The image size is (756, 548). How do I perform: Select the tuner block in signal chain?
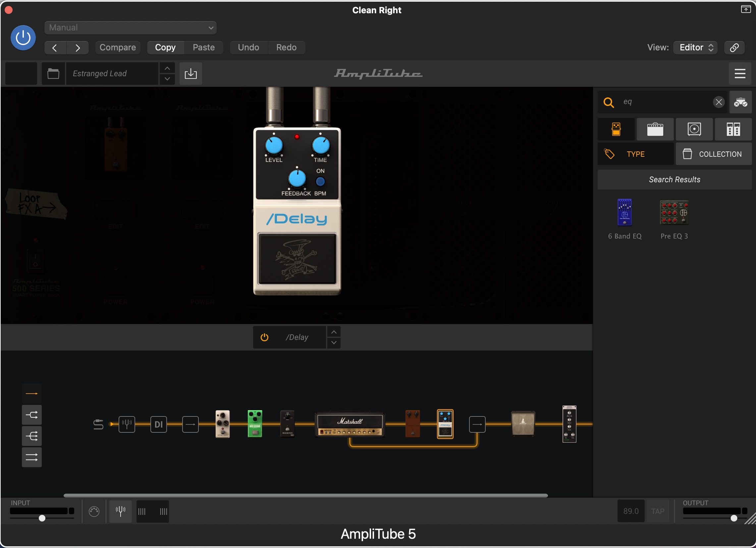pos(127,424)
